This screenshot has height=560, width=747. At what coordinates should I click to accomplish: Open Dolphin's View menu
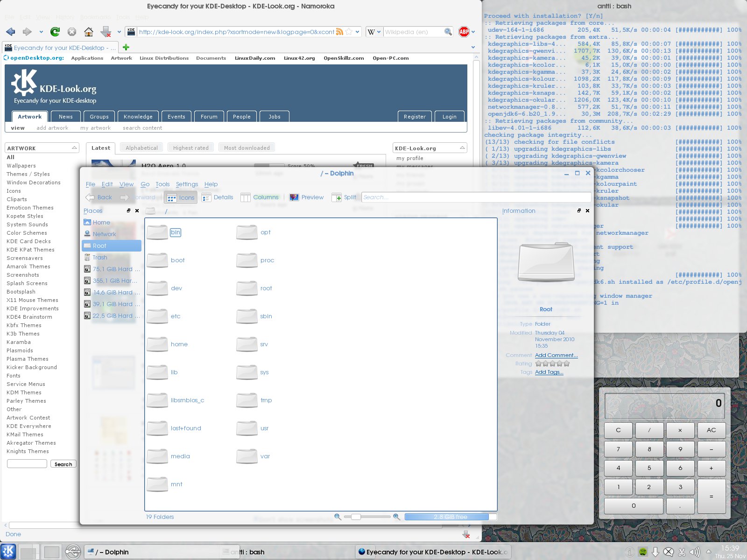127,184
